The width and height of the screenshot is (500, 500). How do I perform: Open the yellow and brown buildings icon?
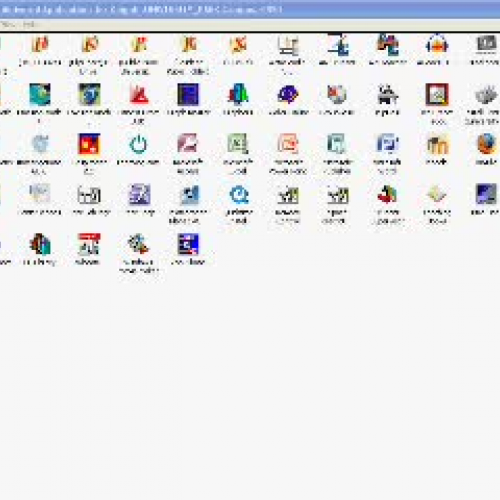437,144
